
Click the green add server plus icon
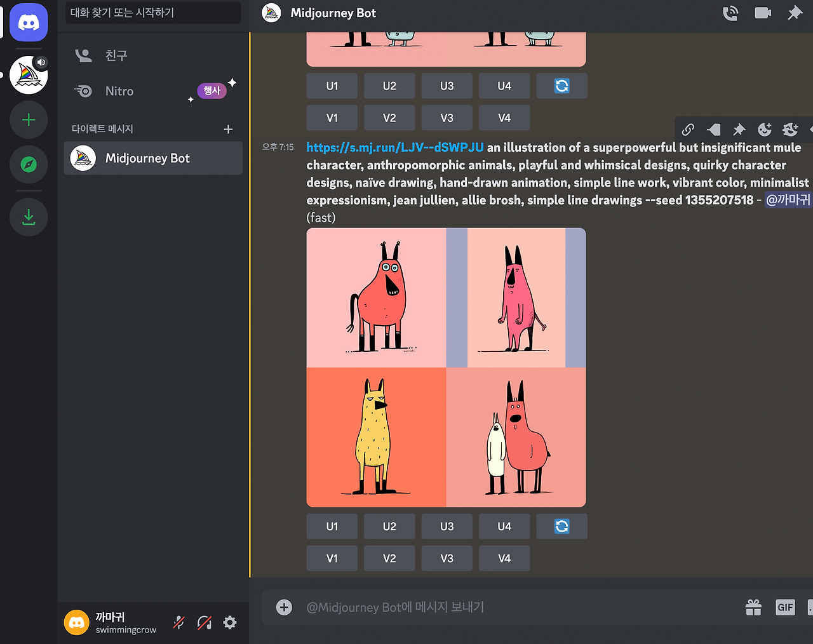pos(29,120)
